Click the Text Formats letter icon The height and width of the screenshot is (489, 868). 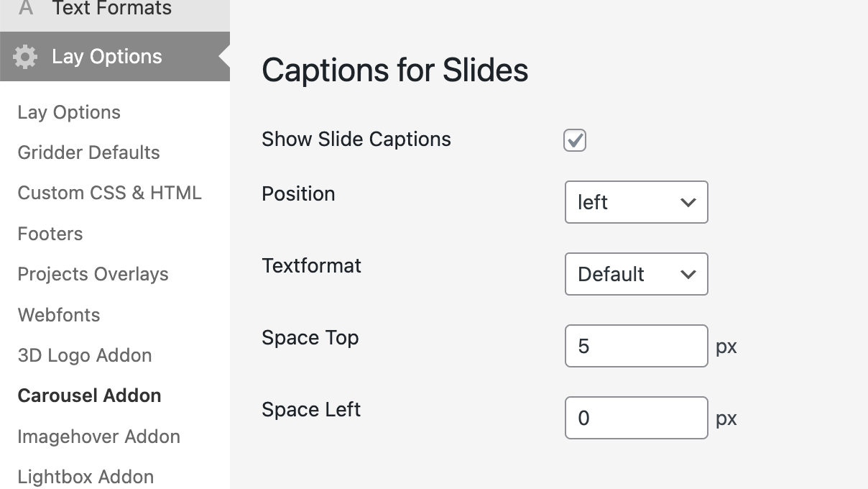[26, 9]
